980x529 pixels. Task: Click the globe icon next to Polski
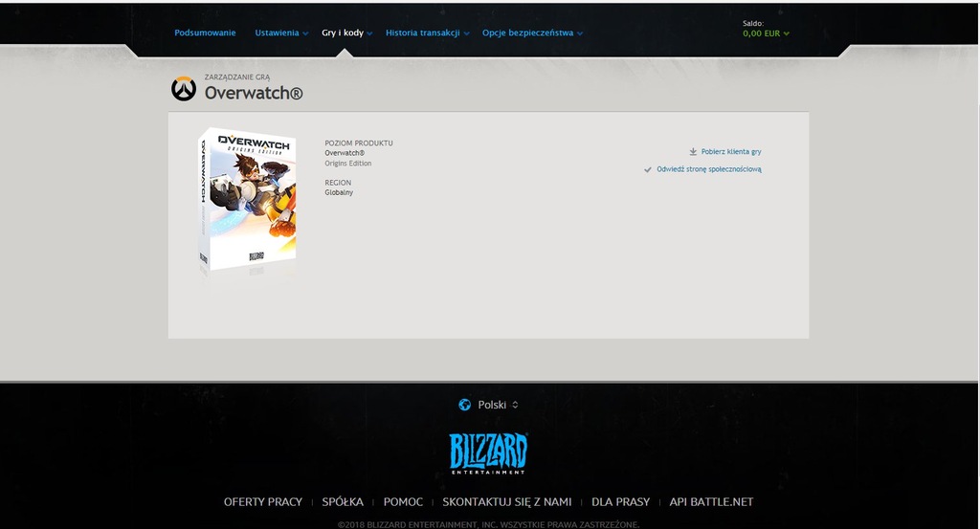click(464, 405)
